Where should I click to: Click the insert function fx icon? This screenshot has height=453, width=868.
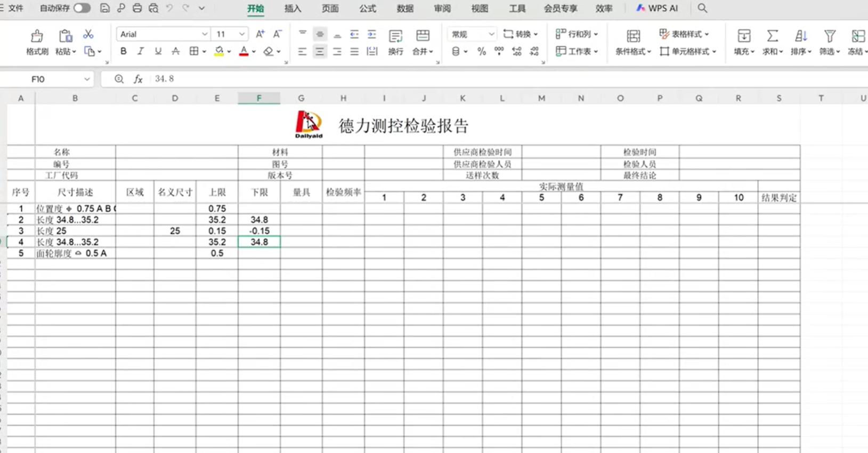pyautogui.click(x=138, y=79)
